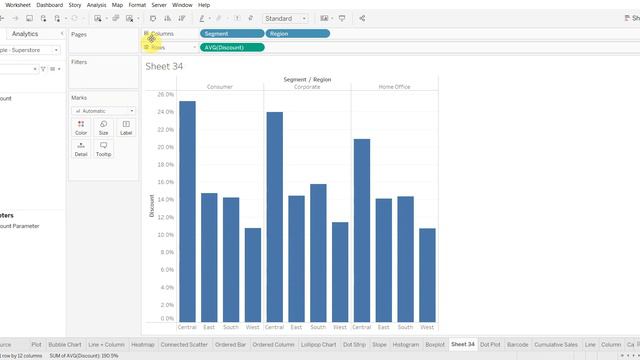This screenshot has width=640, height=360.
Task: Switch to the Cumulative Sales sheet tab
Action: tap(556, 344)
